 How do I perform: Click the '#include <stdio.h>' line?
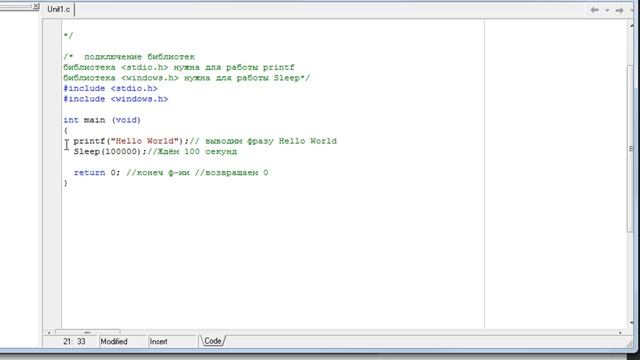pos(110,88)
